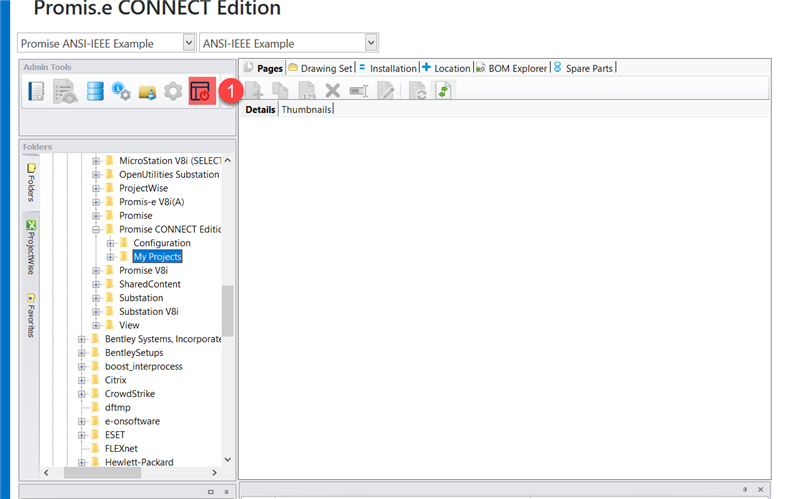This screenshot has height=499, width=787.
Task: Open the ANSI-IEEE Example dropdown
Action: pyautogui.click(x=371, y=43)
